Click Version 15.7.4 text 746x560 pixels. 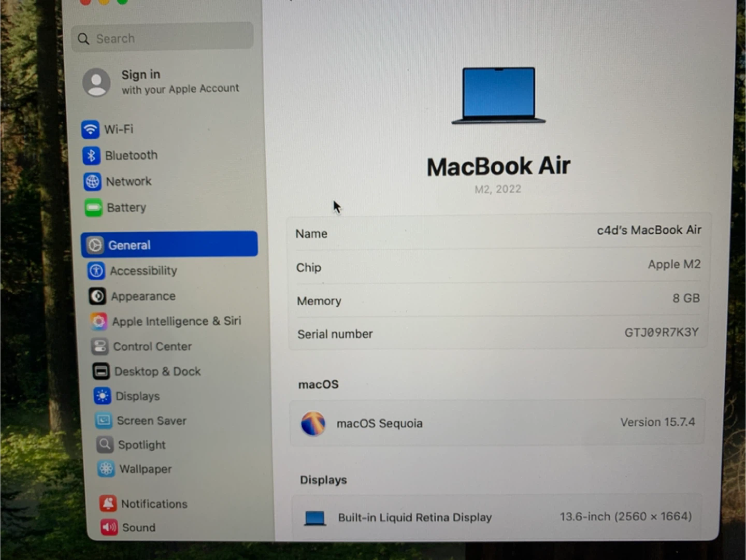(657, 422)
